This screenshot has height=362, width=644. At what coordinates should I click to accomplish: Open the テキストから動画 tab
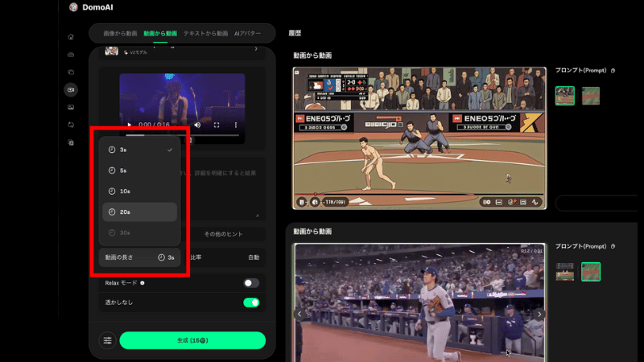[x=205, y=33]
